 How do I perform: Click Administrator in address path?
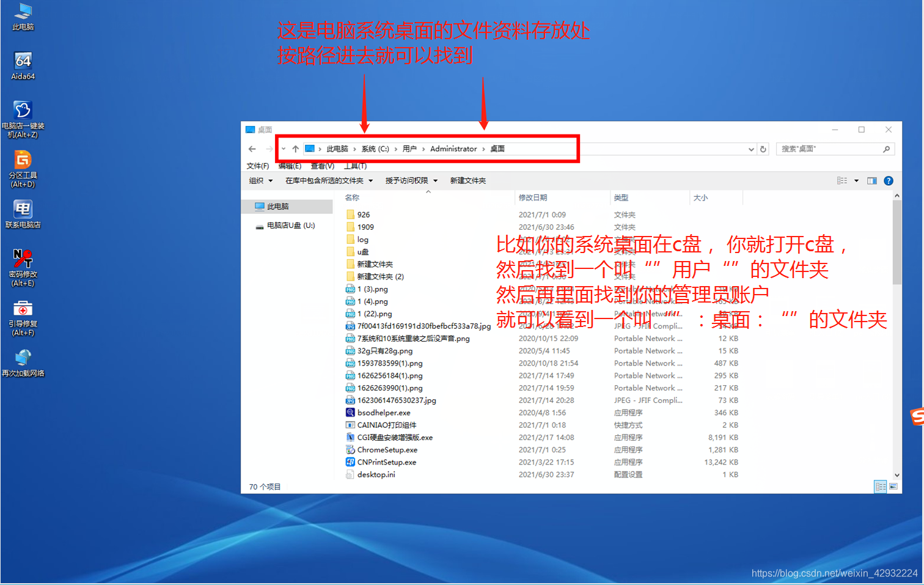pos(453,149)
